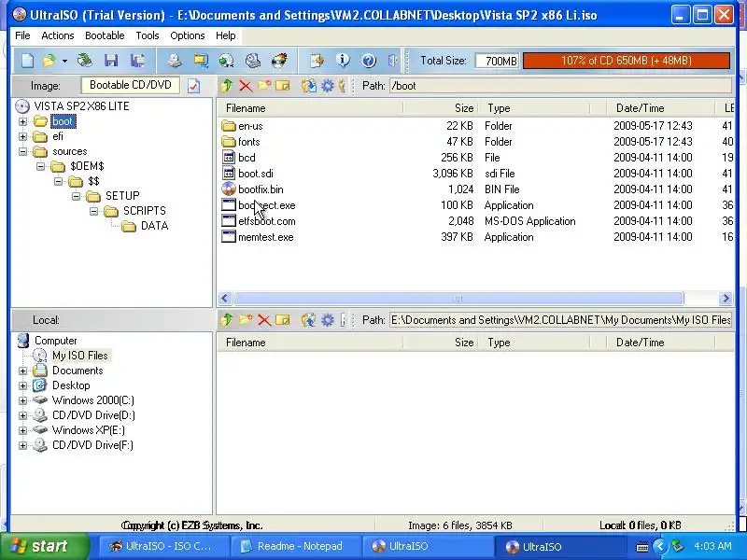Screen dimensions: 747x560
Task: Click New Folder icon in Image pane toolbar
Action: tap(264, 86)
